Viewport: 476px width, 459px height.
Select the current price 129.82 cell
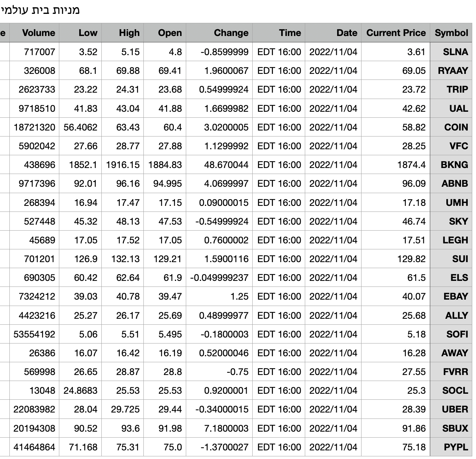pos(396,259)
